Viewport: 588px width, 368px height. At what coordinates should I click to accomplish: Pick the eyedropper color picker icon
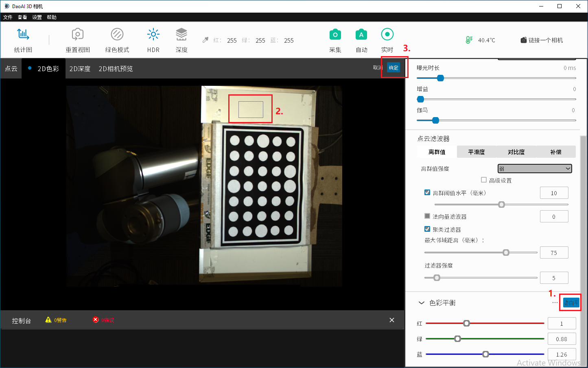coord(205,40)
